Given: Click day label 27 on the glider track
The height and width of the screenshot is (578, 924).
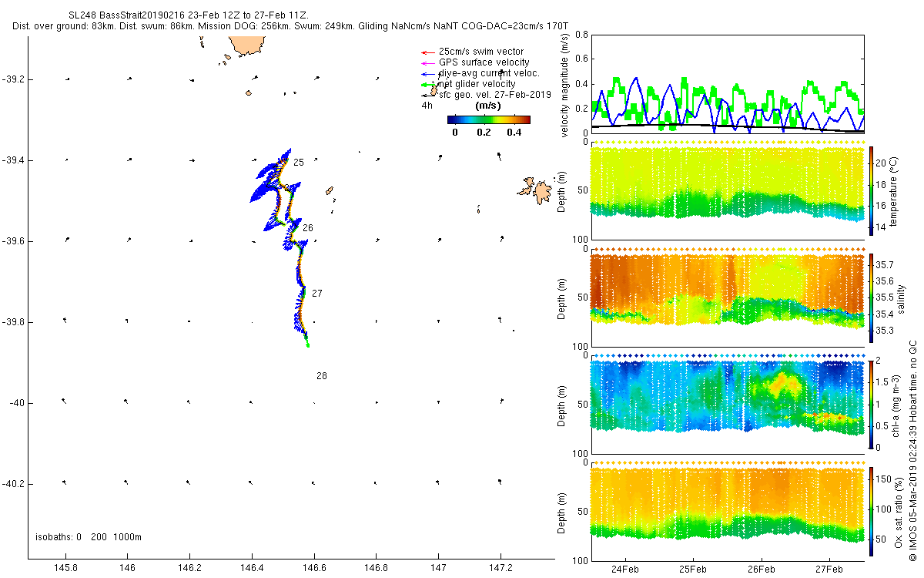Looking at the screenshot, I should [317, 294].
